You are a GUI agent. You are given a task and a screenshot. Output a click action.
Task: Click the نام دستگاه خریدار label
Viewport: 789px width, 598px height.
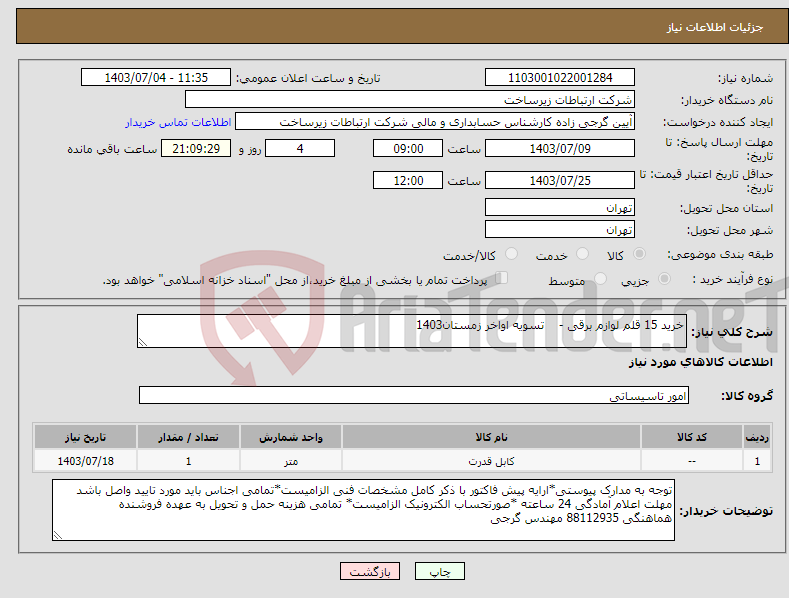727,101
